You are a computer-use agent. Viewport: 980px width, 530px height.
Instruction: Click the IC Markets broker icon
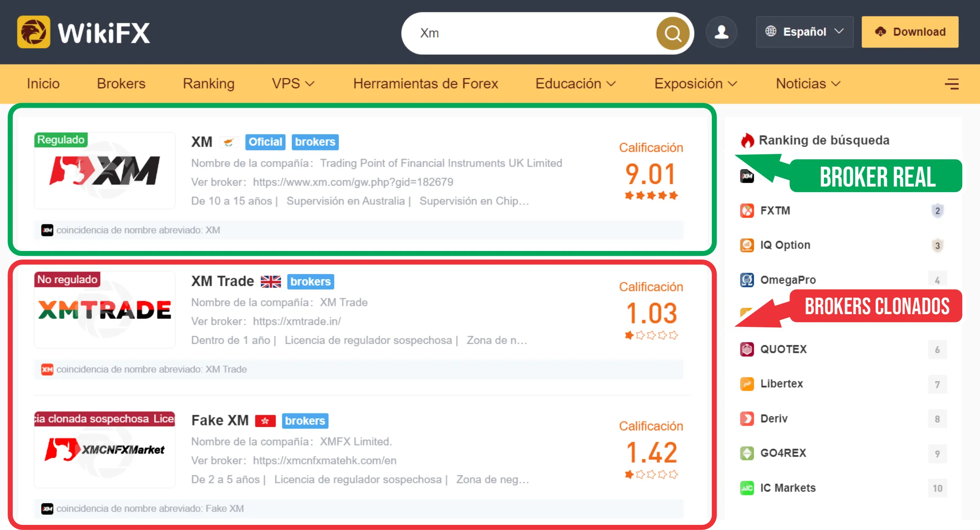click(747, 488)
